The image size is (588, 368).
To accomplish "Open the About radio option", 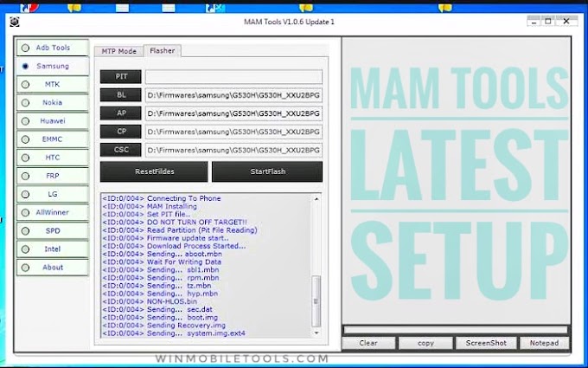I will 52,268.
